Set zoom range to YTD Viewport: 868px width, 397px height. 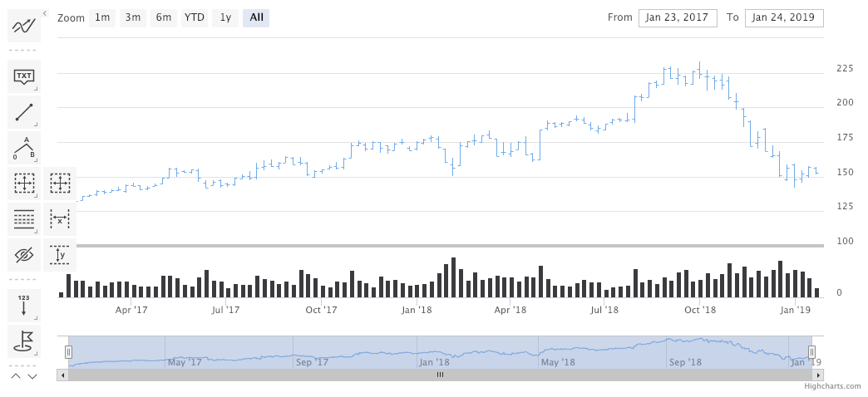click(x=195, y=17)
